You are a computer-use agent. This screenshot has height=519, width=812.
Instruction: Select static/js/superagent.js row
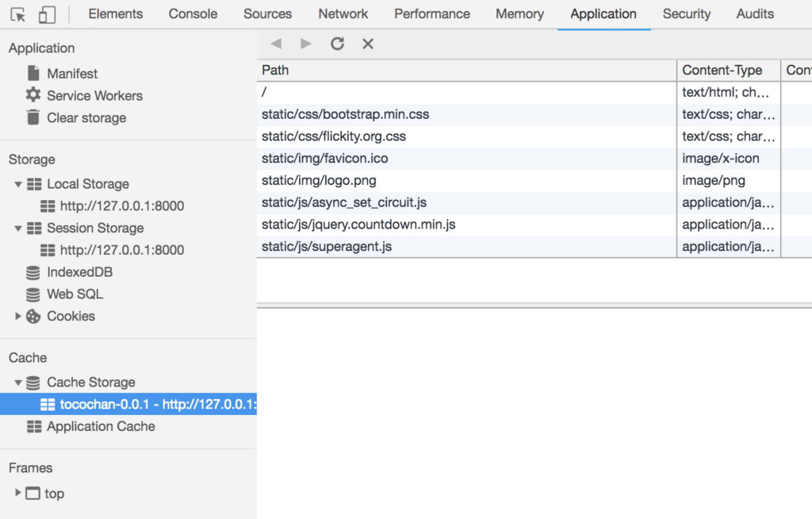466,247
